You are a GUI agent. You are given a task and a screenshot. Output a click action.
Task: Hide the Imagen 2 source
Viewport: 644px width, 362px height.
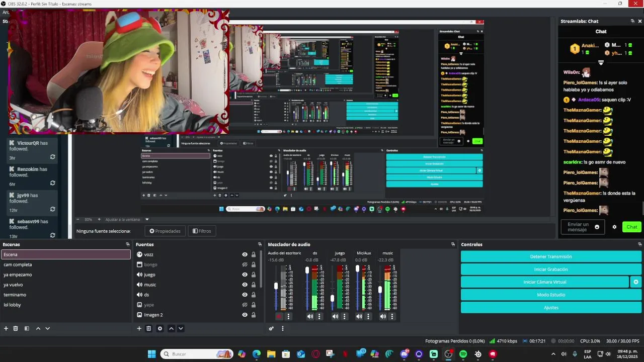(x=245, y=315)
